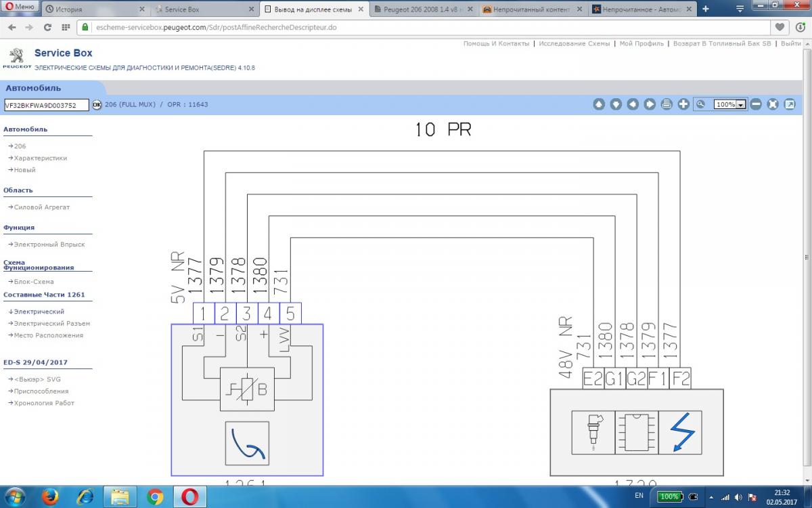Image resolution: width=812 pixels, height=508 pixels.
Task: Zoom in with the plus icon
Action: tap(683, 104)
